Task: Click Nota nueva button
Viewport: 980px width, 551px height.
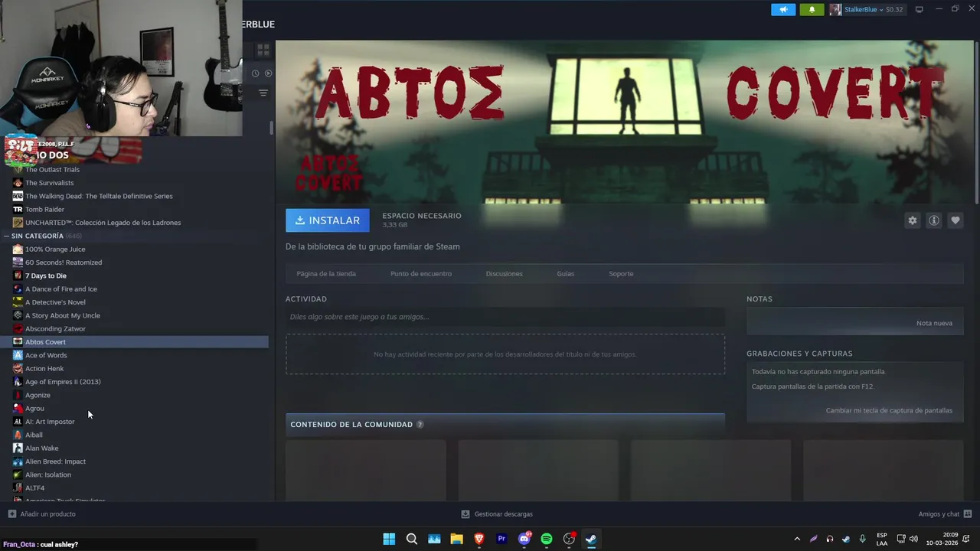Action: point(934,323)
